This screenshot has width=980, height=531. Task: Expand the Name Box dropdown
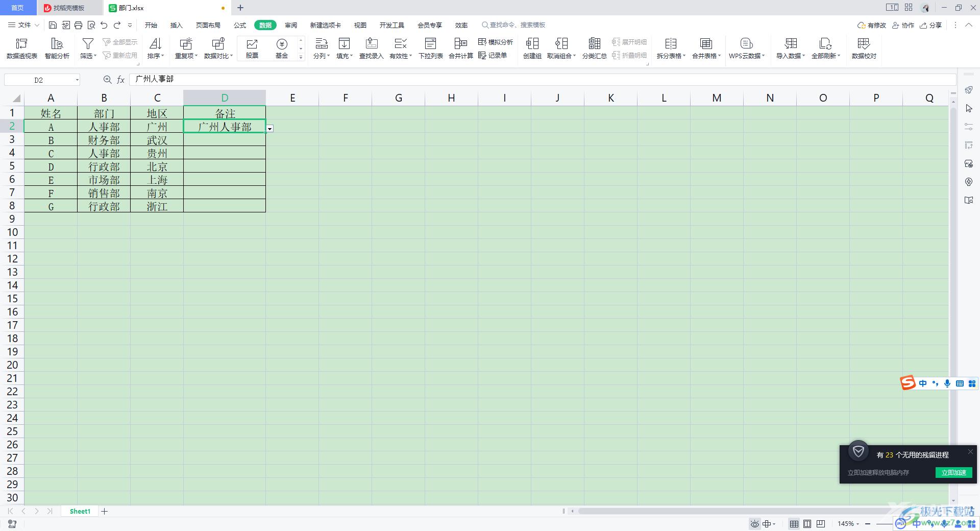(x=77, y=80)
